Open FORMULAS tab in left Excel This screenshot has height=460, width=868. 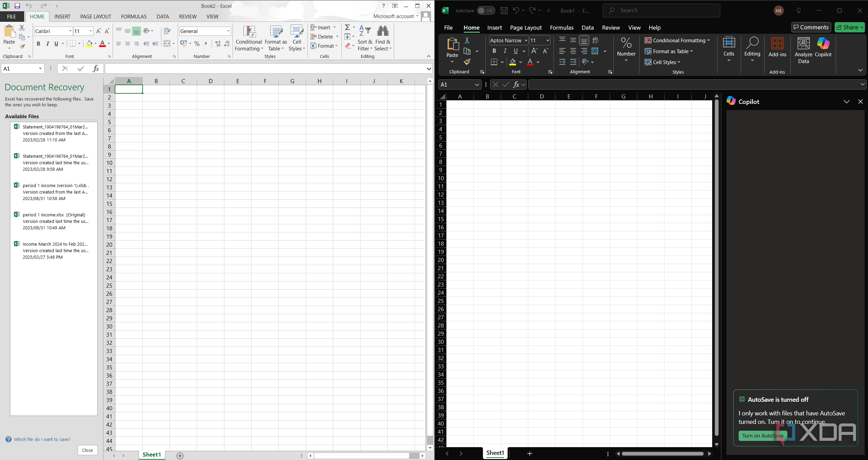pyautogui.click(x=134, y=16)
